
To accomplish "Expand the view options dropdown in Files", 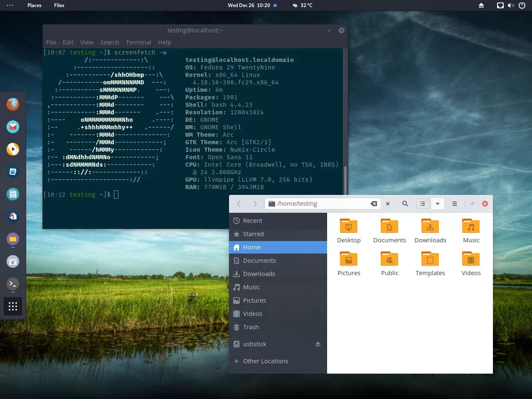I will click(438, 204).
